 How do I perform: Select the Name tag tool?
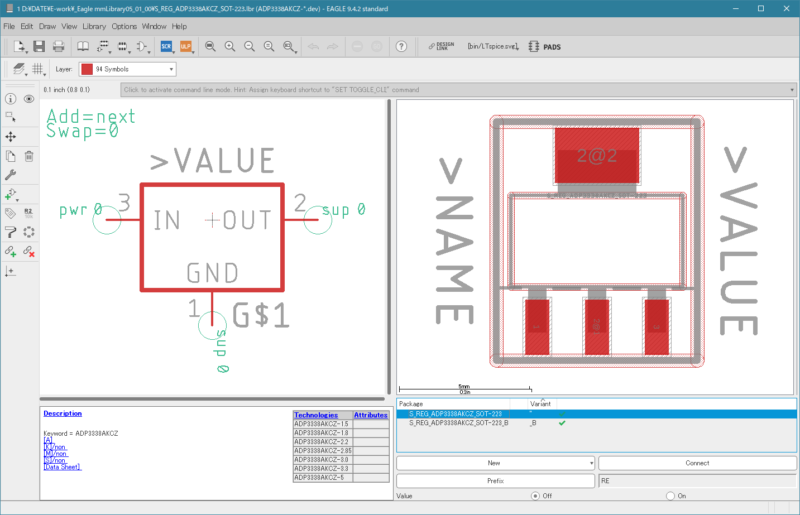[x=11, y=213]
